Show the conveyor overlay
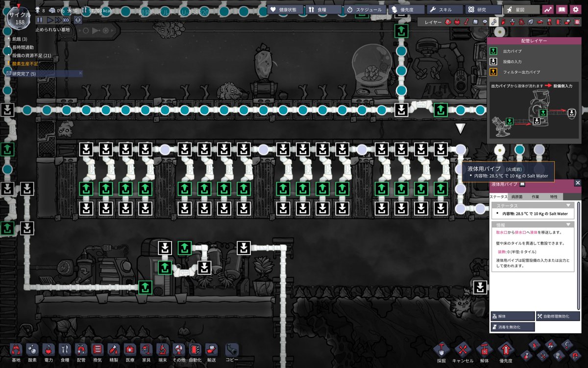Viewport: 588px width, 368px height. click(x=567, y=22)
